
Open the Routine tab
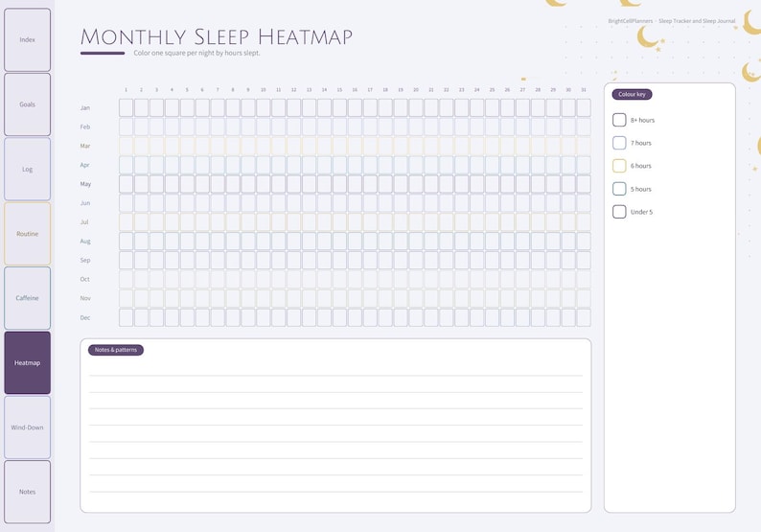[x=27, y=234]
